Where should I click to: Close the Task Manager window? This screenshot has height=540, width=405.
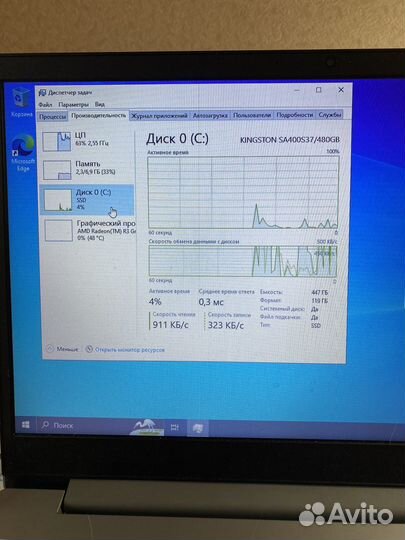point(341,90)
